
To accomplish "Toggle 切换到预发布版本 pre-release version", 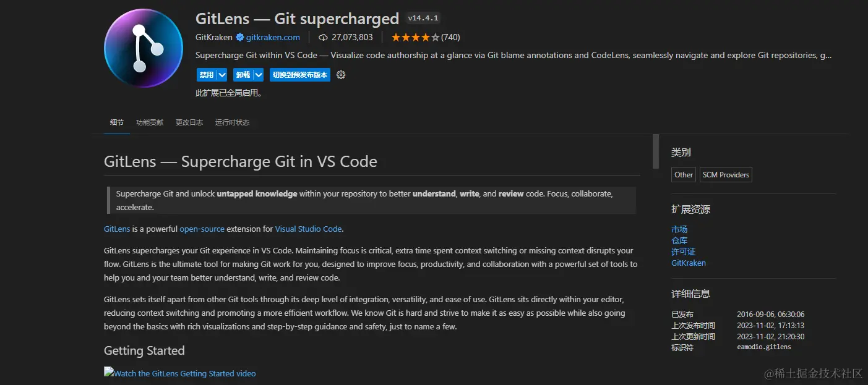I will point(300,75).
